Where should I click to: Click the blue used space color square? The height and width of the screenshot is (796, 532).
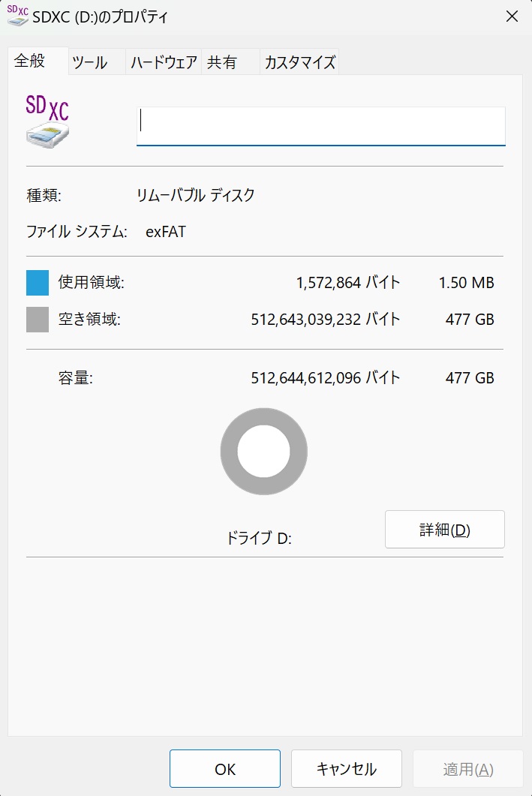point(38,283)
